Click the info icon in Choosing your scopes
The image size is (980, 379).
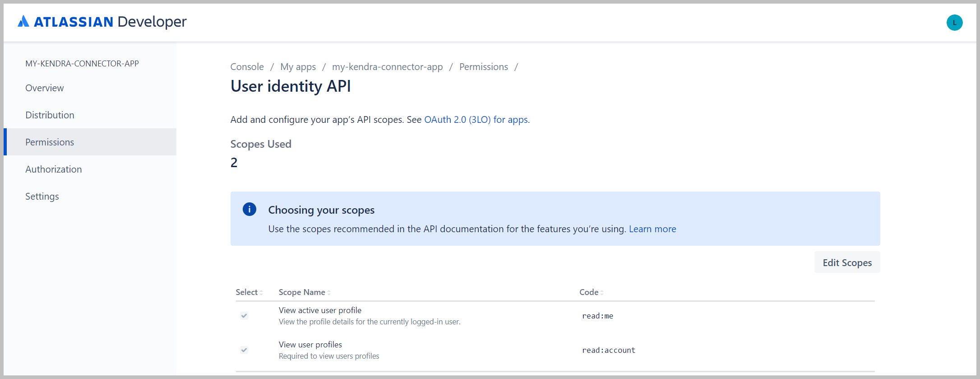pos(250,209)
